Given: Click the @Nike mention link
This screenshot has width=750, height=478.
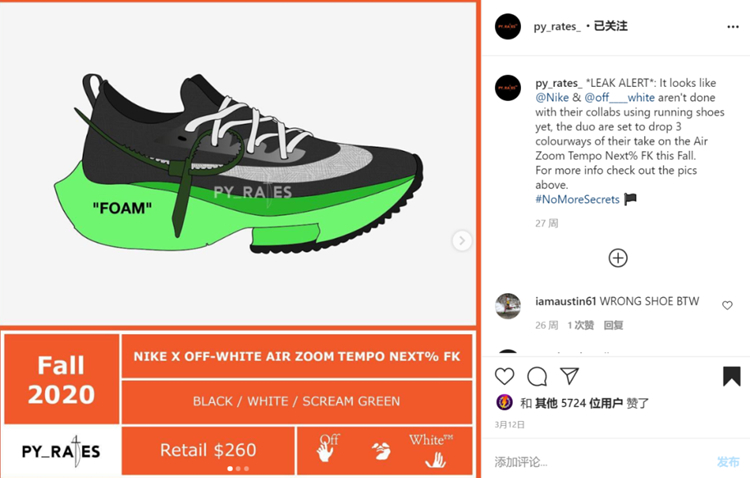Looking at the screenshot, I should 551,98.
